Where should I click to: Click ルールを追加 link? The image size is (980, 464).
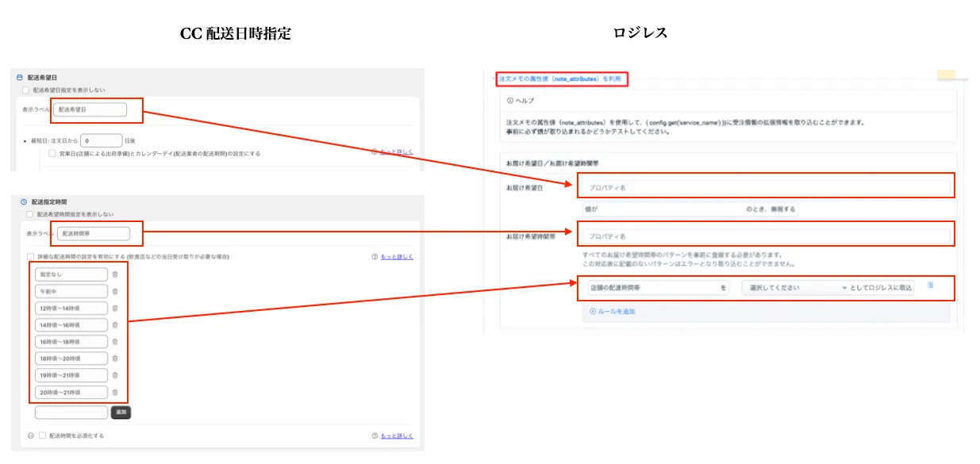point(612,312)
